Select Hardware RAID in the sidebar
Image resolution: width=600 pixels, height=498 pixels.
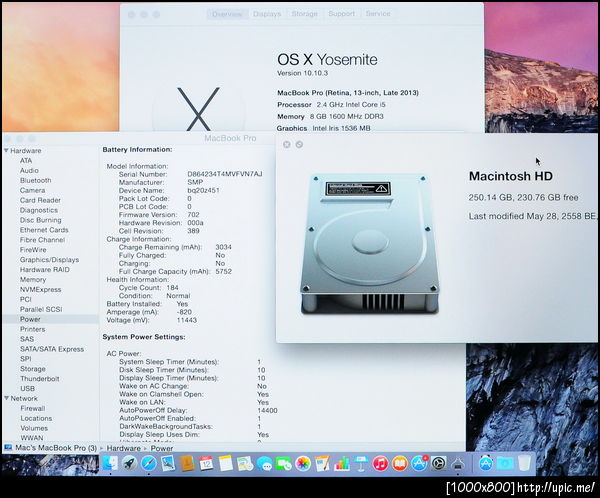[x=45, y=269]
